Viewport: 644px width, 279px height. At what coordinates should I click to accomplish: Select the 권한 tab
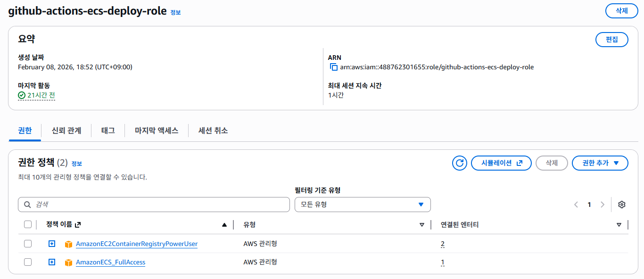pos(25,131)
